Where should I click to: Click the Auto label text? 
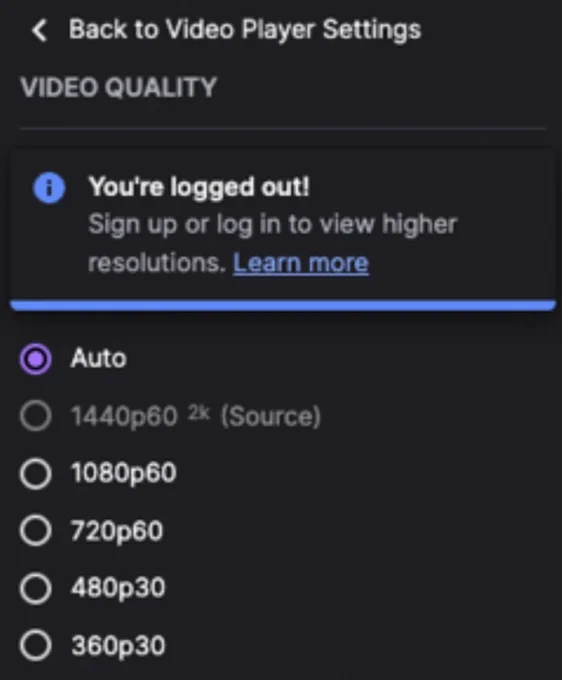pos(98,358)
